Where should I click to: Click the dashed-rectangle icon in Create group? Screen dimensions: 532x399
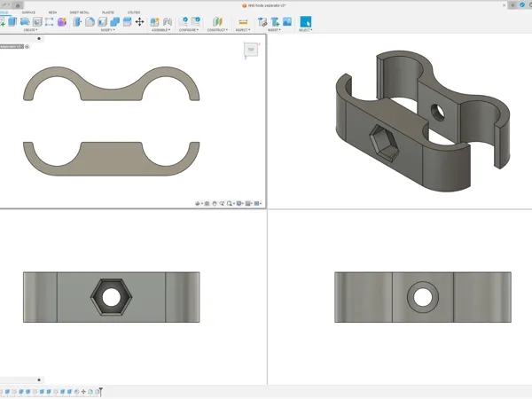click(x=49, y=22)
